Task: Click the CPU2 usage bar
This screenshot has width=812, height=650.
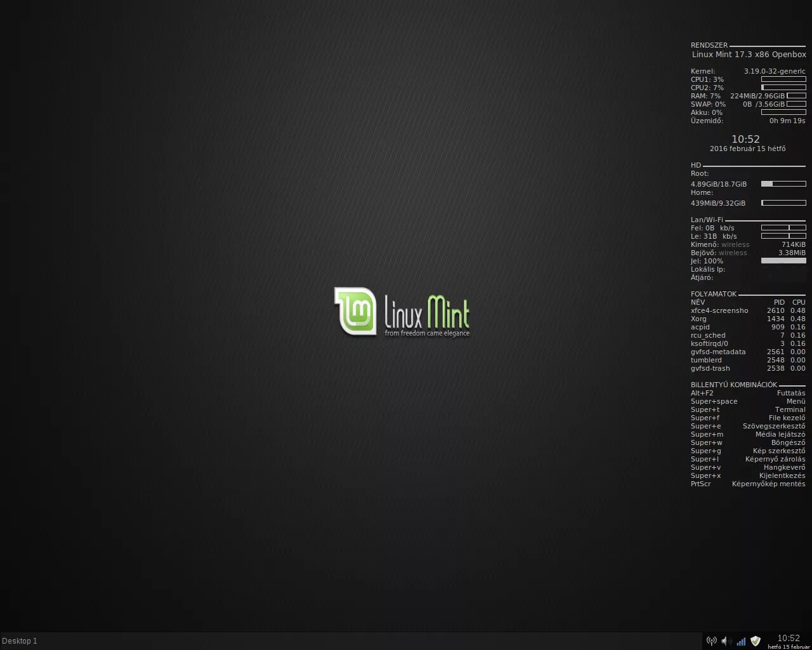Action: pyautogui.click(x=783, y=88)
